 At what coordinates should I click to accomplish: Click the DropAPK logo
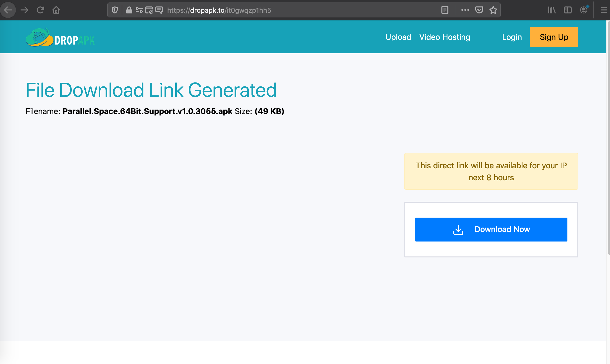pyautogui.click(x=60, y=37)
